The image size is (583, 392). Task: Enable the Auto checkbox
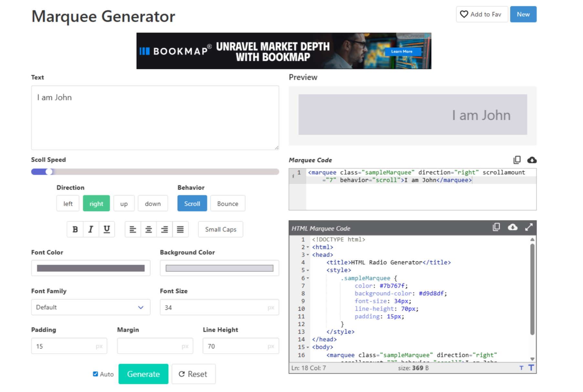[95, 374]
